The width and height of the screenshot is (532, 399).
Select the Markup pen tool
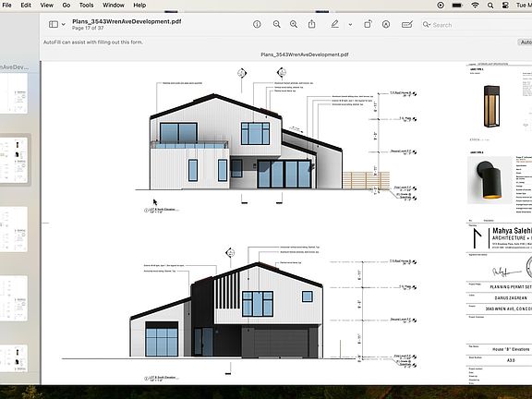pos(335,24)
